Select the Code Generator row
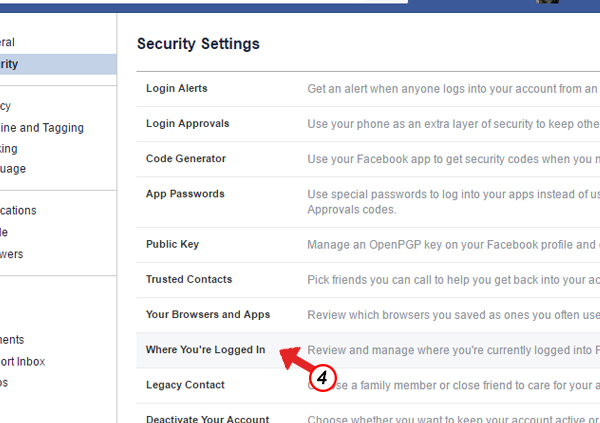Viewport: 600px width, 423px height. pyautogui.click(x=368, y=159)
